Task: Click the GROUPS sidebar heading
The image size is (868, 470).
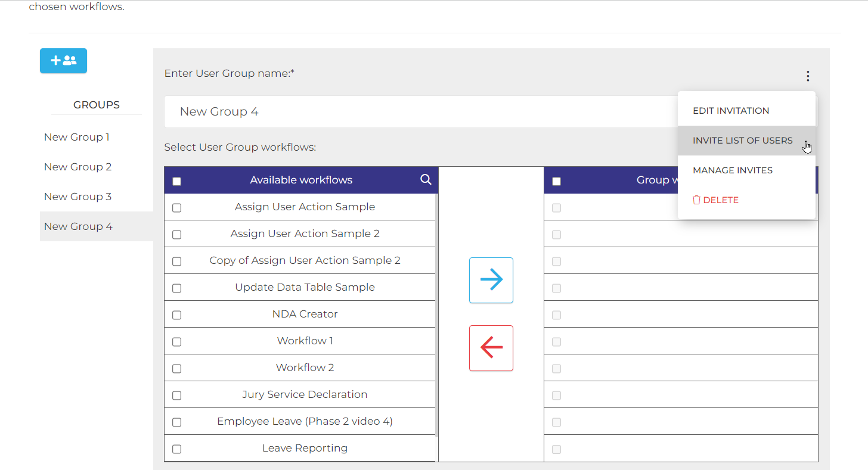Action: [x=97, y=105]
